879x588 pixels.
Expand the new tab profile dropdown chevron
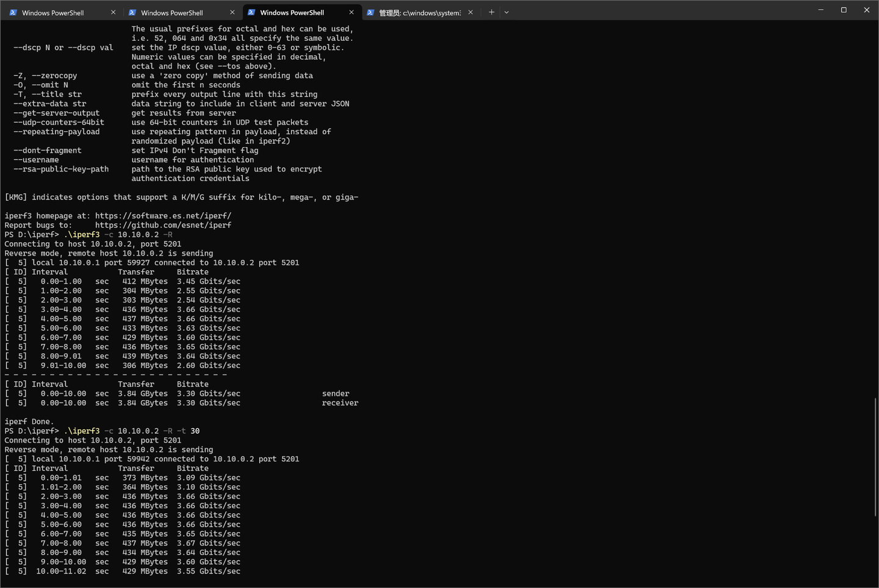507,12
